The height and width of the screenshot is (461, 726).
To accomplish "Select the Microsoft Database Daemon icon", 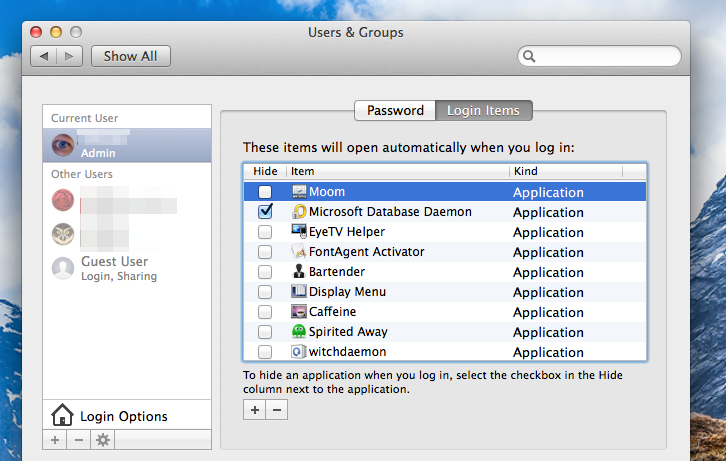I will click(x=298, y=212).
